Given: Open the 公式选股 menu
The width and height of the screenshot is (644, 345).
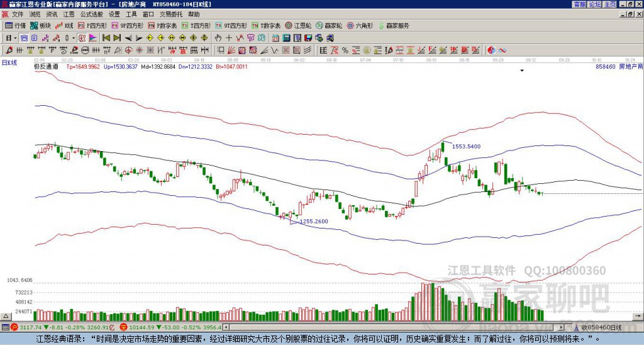Looking at the screenshot, I should tap(92, 14).
